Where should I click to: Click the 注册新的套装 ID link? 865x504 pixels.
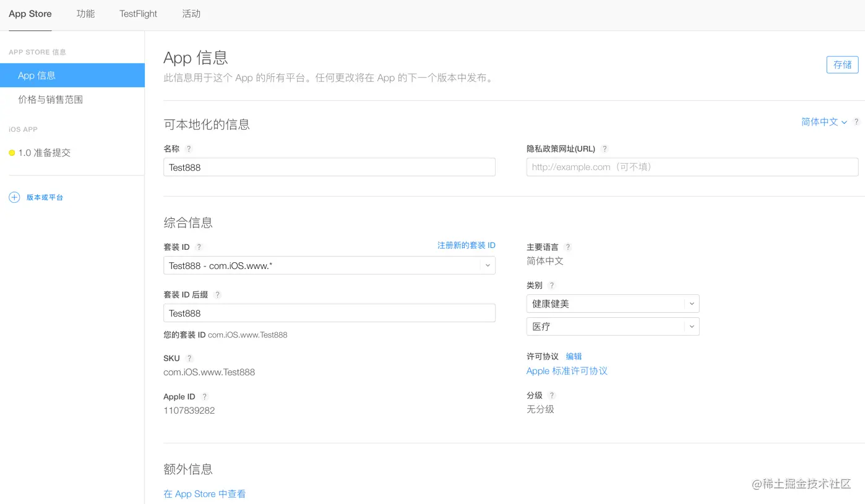click(467, 246)
